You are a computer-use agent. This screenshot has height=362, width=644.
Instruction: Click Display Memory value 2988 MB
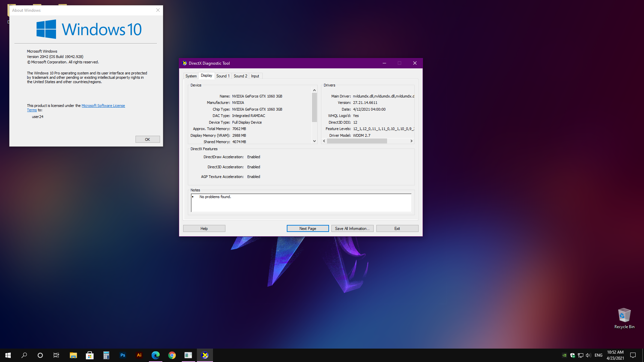click(x=239, y=135)
